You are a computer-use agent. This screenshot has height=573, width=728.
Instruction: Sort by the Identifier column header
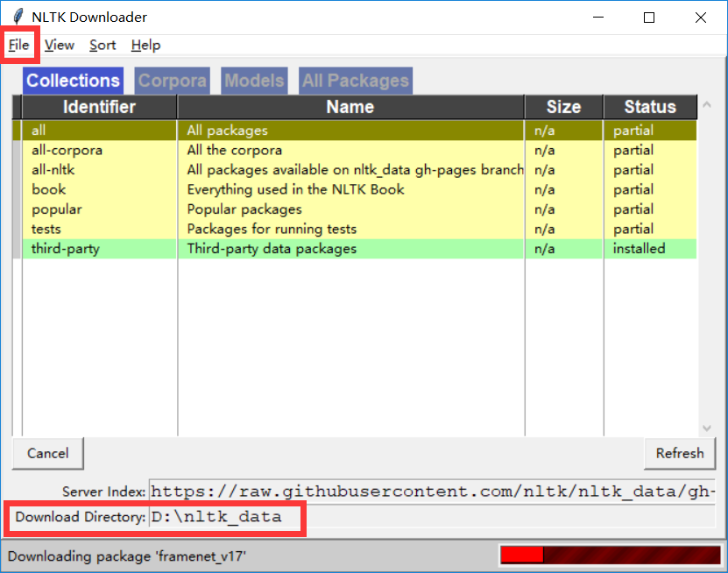pyautogui.click(x=99, y=107)
